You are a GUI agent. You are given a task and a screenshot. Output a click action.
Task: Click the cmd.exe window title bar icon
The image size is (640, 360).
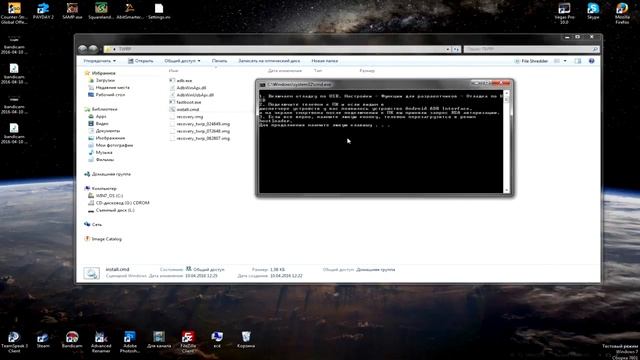(x=262, y=84)
